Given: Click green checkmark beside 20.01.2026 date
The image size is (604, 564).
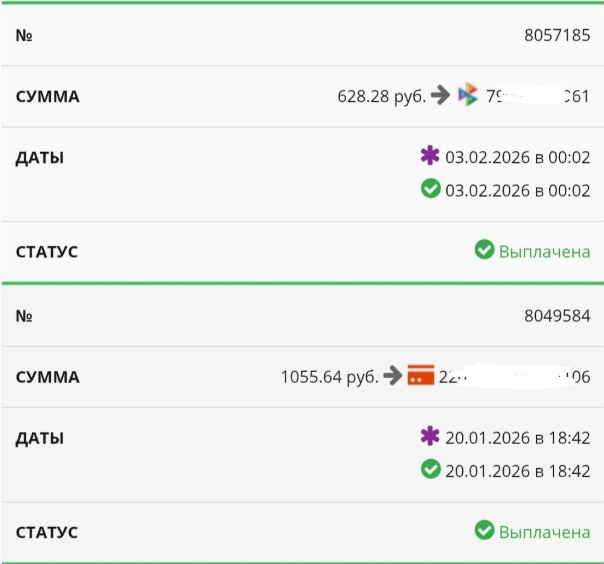Looking at the screenshot, I should 431,468.
